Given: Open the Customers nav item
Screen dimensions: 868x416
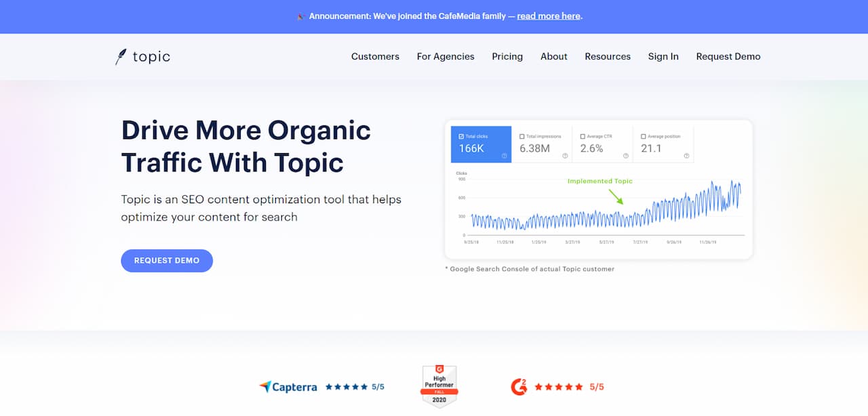Looking at the screenshot, I should (x=375, y=57).
